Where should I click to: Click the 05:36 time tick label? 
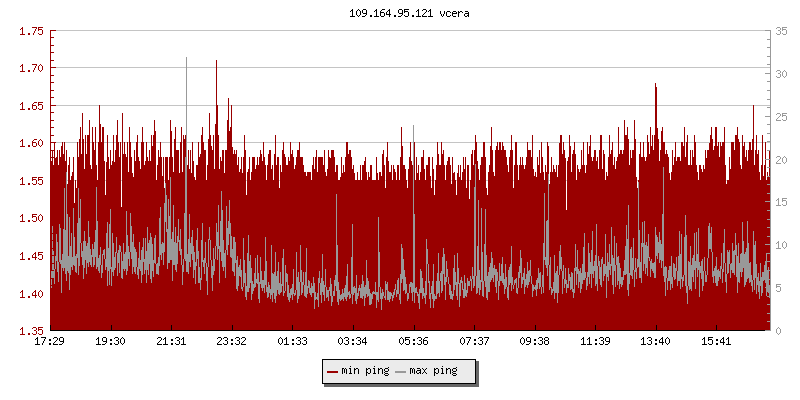[x=413, y=341]
